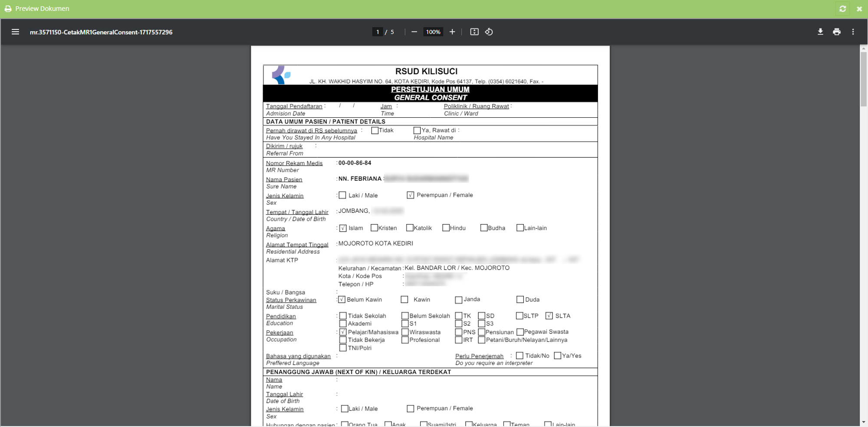Check the Janda marital status box

coord(459,300)
